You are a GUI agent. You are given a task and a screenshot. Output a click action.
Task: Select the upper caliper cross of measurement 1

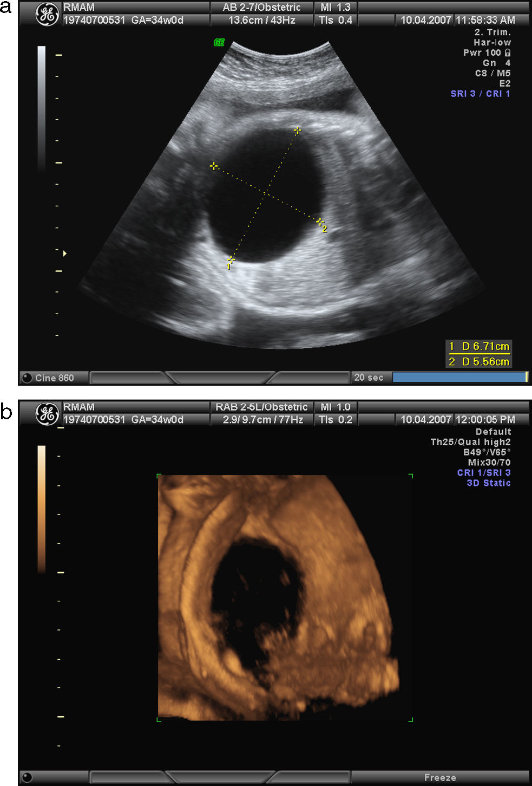pos(297,131)
